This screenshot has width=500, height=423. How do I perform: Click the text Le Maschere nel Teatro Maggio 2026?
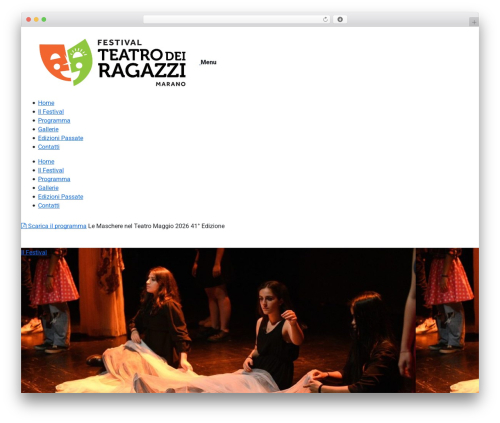click(x=139, y=226)
